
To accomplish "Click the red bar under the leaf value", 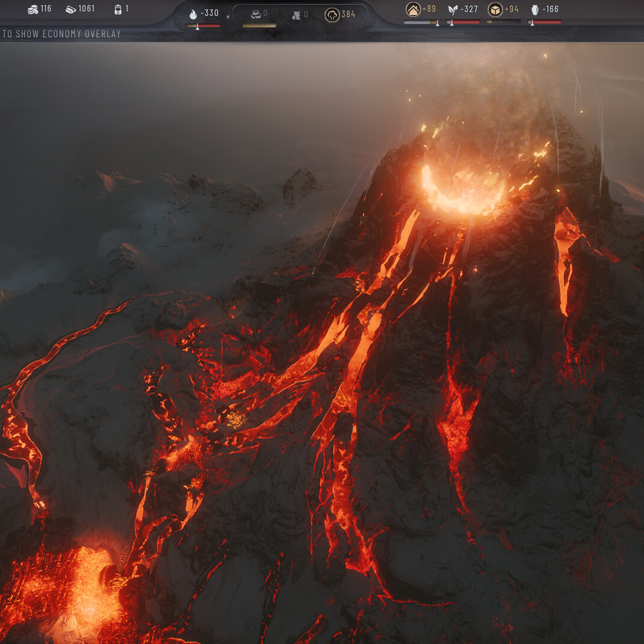I will point(463,22).
